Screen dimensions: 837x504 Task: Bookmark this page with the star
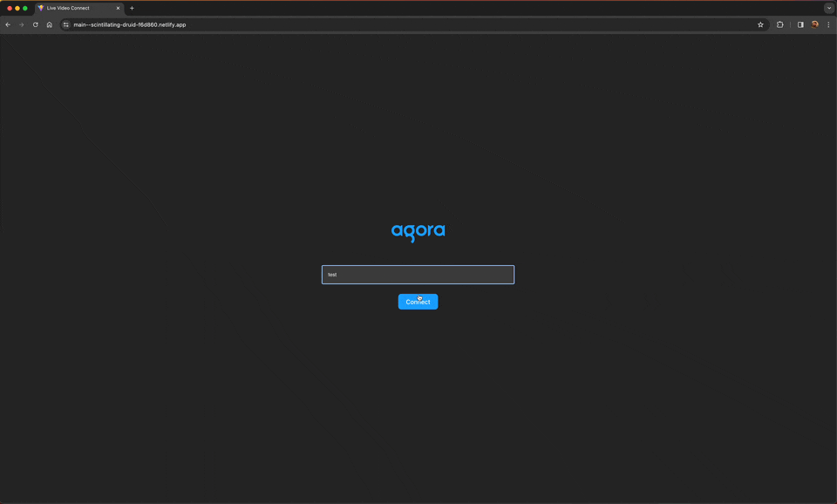760,24
